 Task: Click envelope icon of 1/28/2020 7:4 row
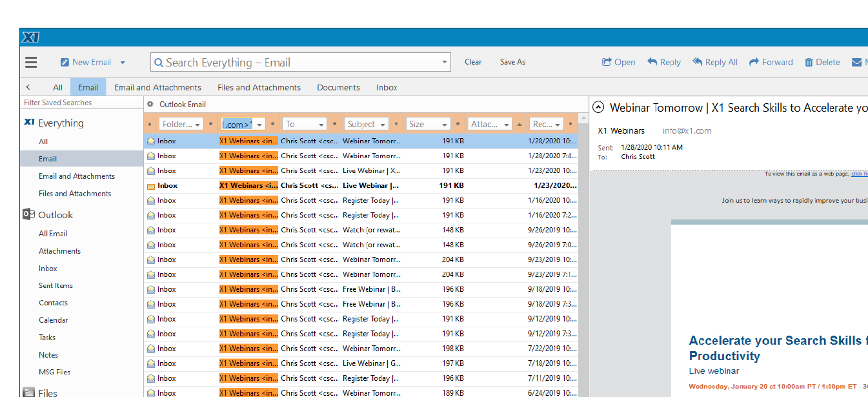click(x=151, y=156)
